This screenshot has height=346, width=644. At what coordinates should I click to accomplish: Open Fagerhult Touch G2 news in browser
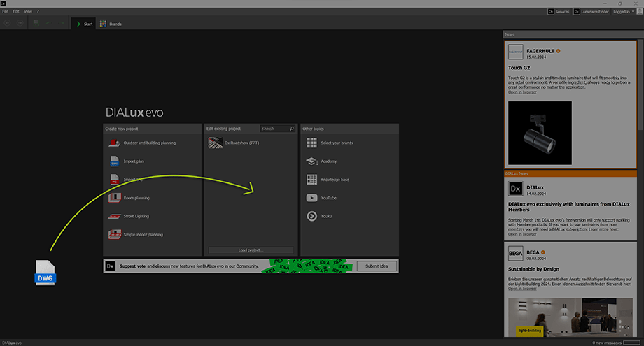pyautogui.click(x=522, y=92)
